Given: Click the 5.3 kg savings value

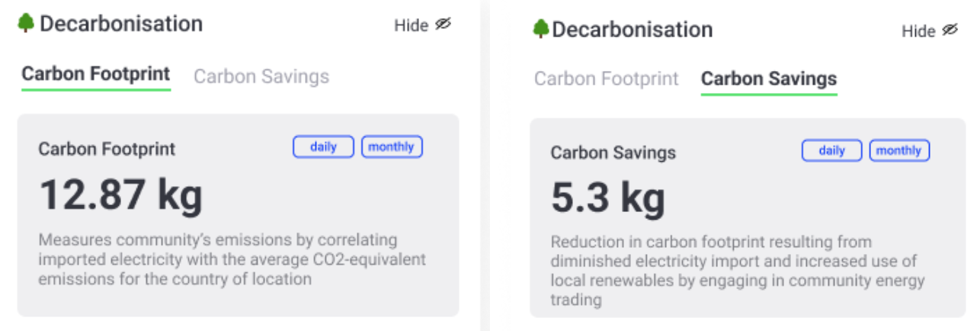Looking at the screenshot, I should coord(608,198).
